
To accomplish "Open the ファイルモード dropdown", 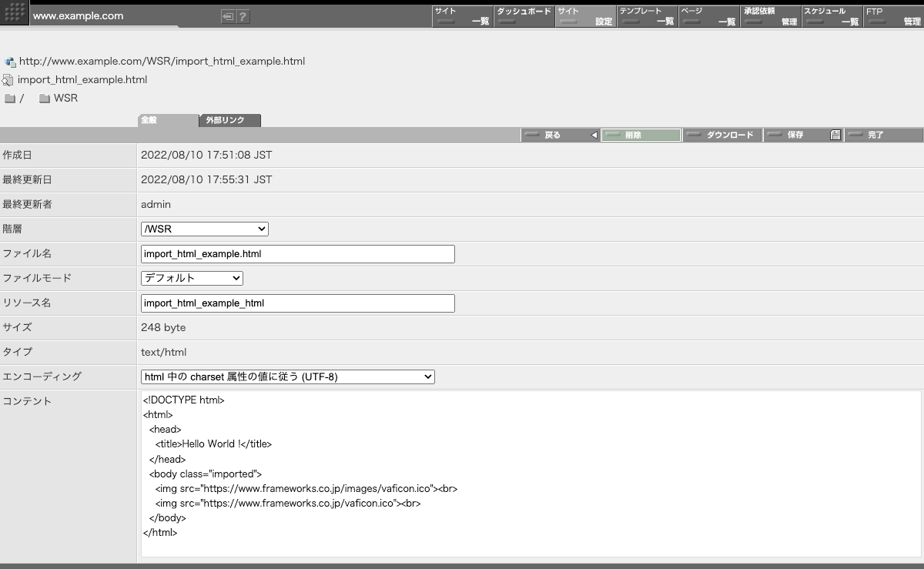I will tap(192, 278).
